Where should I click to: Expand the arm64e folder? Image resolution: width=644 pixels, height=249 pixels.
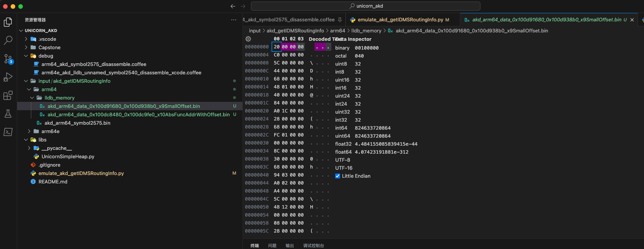tap(29, 131)
